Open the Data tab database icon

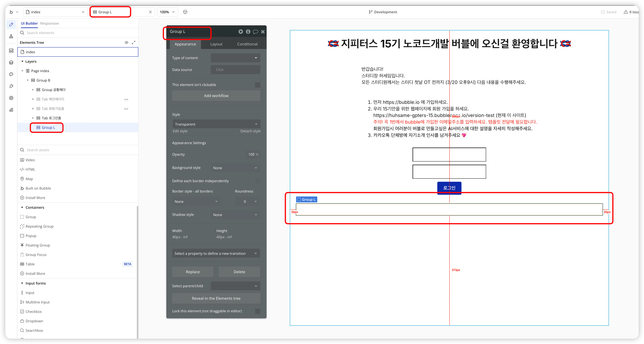tap(11, 63)
